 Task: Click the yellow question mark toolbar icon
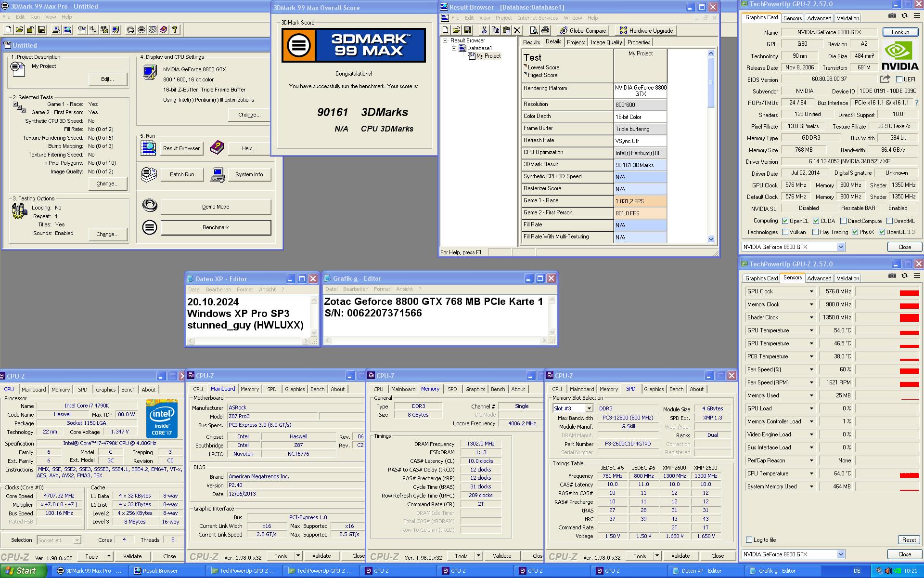tap(175, 30)
